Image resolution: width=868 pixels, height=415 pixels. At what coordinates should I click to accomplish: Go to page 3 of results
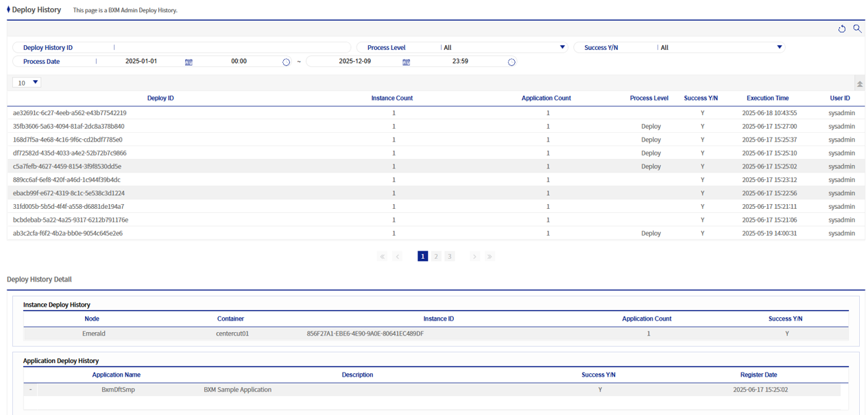pyautogui.click(x=450, y=257)
